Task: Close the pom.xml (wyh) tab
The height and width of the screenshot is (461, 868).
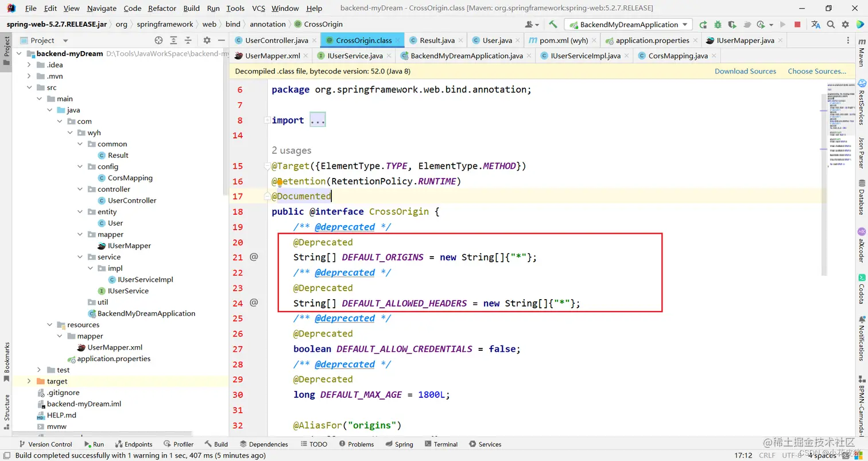Action: (594, 41)
